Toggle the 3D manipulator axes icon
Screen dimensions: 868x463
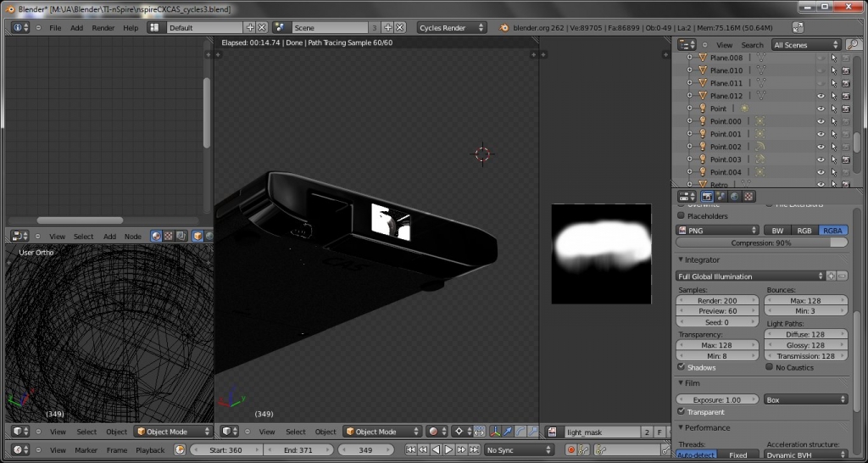click(x=495, y=432)
